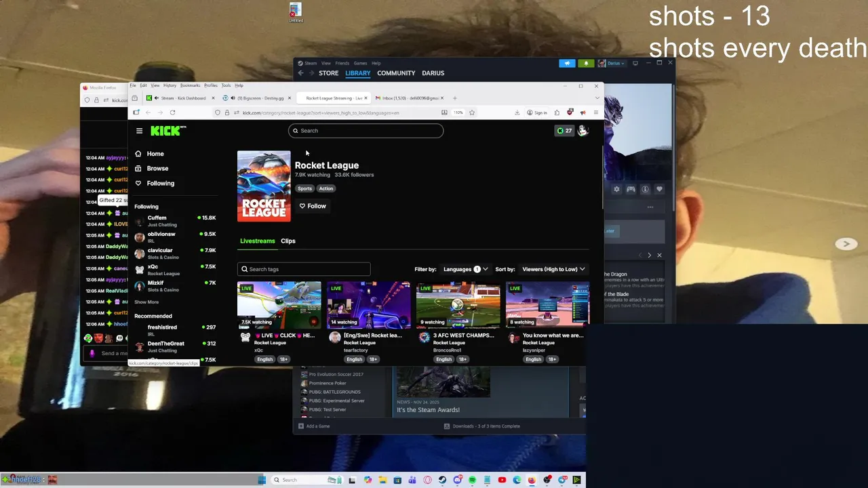This screenshot has height=488, width=868.
Task: Click the Search tags field
Action: pos(304,269)
